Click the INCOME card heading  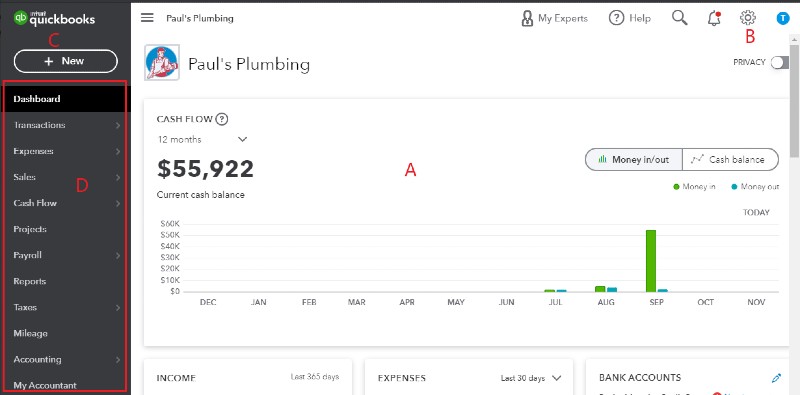point(176,378)
